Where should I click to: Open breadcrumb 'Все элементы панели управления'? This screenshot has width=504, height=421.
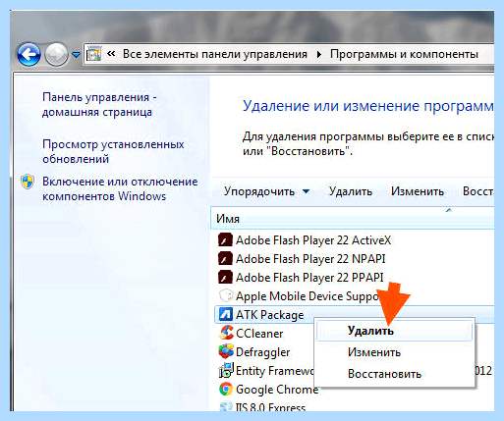pyautogui.click(x=215, y=54)
